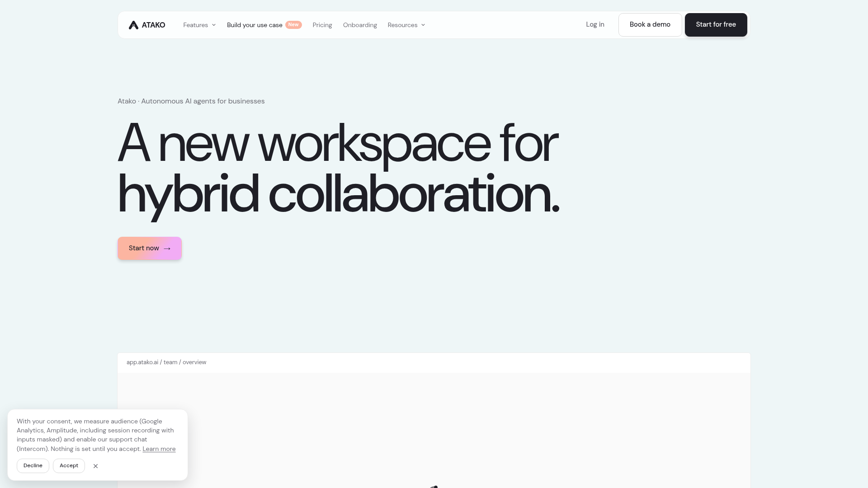Click the Start now button
Screen dimensions: 868x488
[150, 249]
